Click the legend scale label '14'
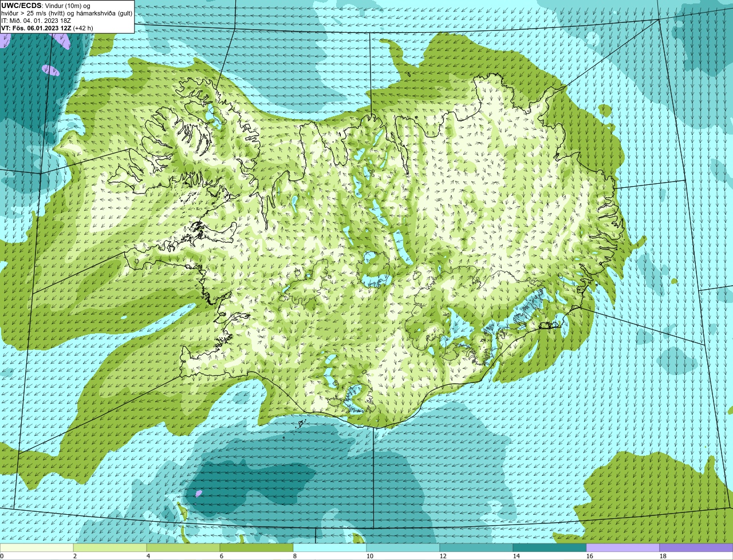The width and height of the screenshot is (733, 560). (517, 556)
